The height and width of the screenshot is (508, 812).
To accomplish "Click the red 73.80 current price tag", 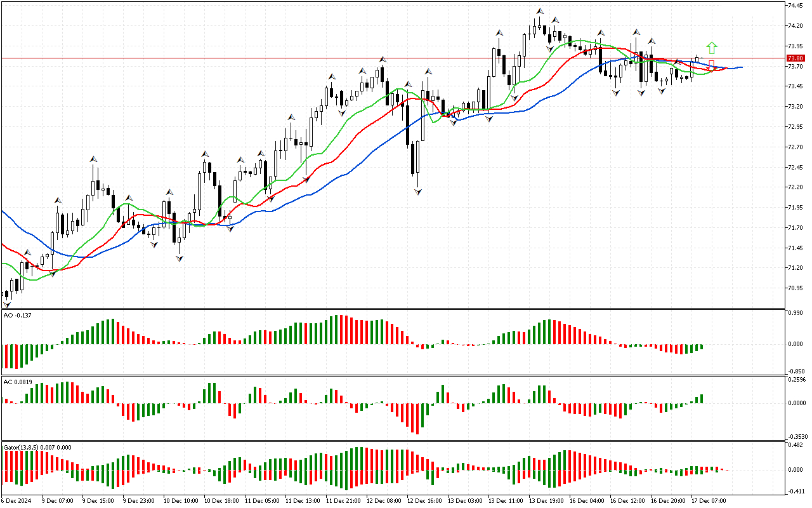I will [795, 58].
